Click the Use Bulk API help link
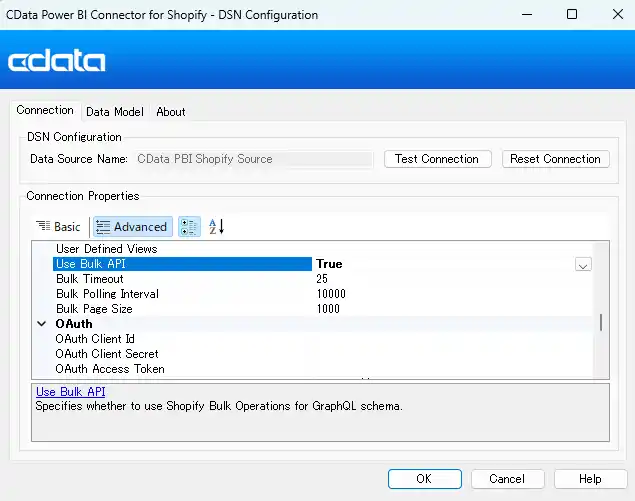The image size is (635, 501). tap(70, 392)
